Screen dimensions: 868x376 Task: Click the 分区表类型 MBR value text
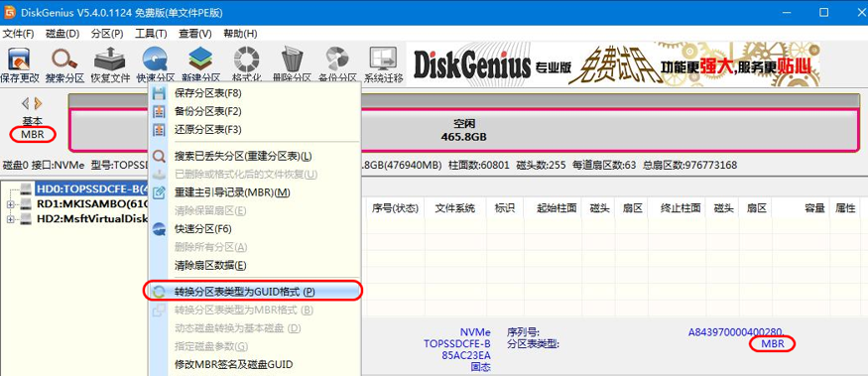click(x=772, y=344)
